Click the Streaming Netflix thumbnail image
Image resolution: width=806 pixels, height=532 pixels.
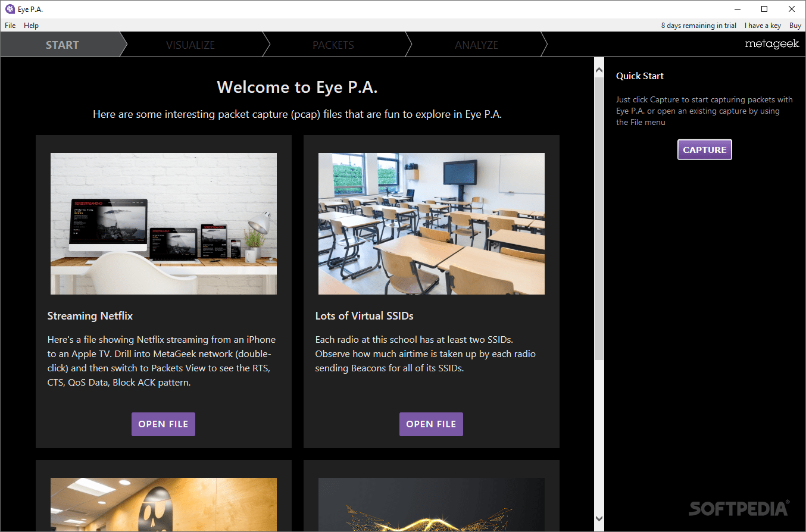tap(164, 224)
